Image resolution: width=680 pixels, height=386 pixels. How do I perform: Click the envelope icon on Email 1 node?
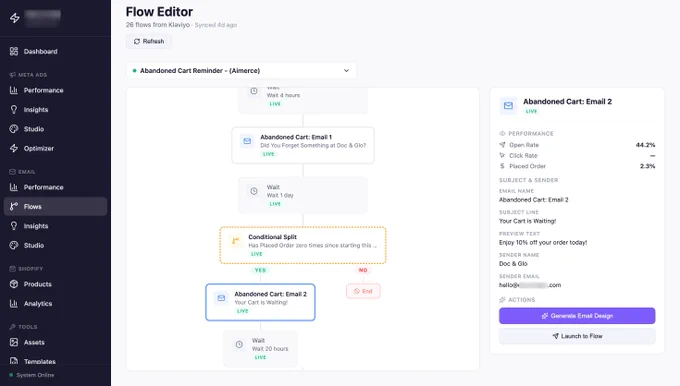click(247, 141)
